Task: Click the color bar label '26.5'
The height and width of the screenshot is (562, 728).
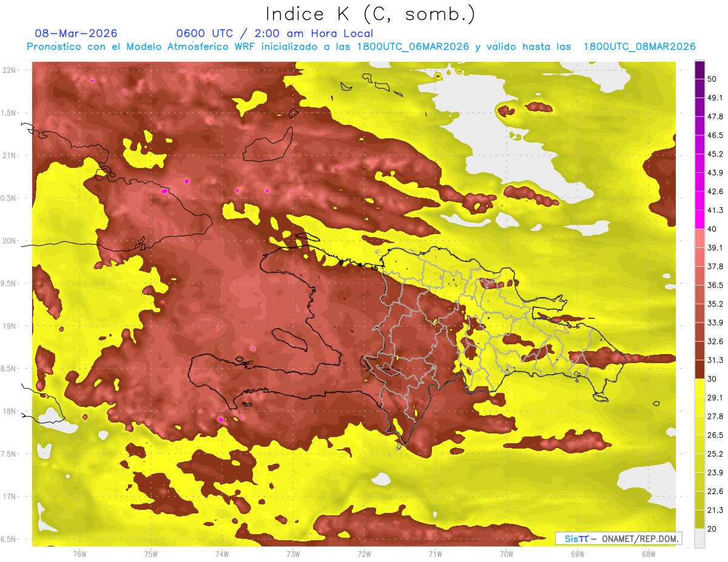Action: [x=715, y=435]
